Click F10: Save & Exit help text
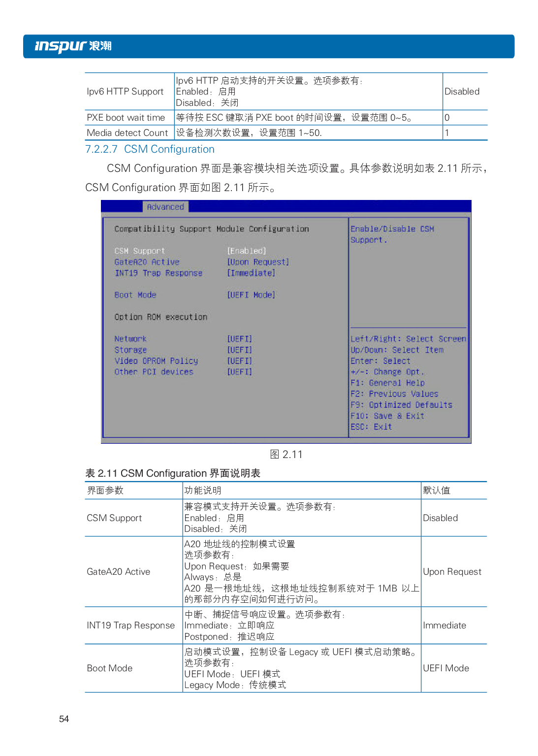The image size is (538, 756). [387, 416]
